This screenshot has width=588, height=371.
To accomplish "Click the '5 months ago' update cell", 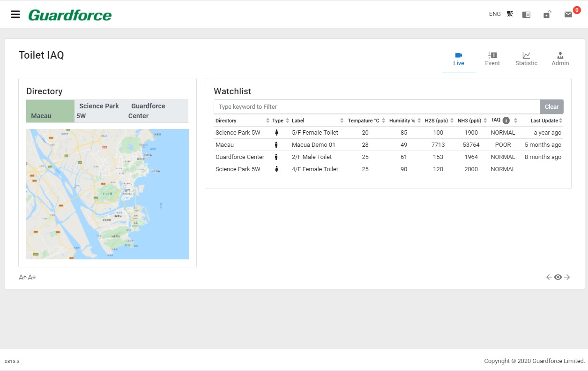I will [x=543, y=145].
